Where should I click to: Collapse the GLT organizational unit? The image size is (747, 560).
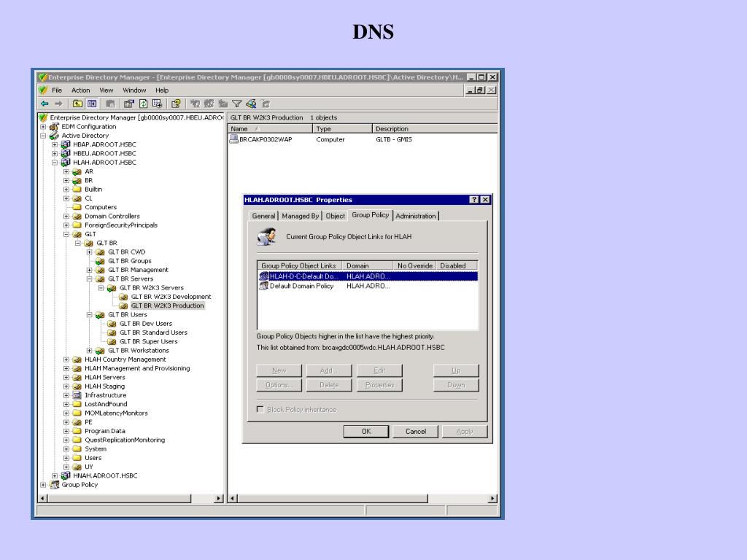66,234
